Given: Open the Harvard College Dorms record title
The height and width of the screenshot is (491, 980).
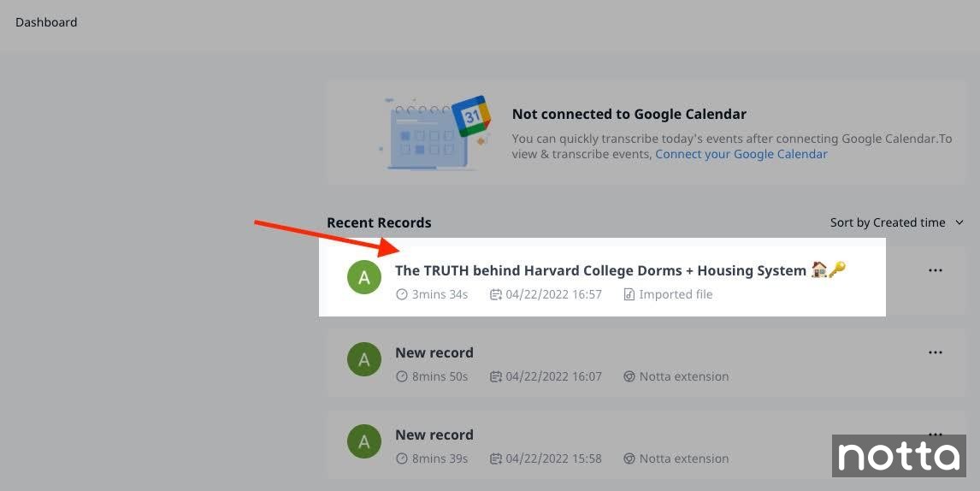Looking at the screenshot, I should pyautogui.click(x=600, y=270).
